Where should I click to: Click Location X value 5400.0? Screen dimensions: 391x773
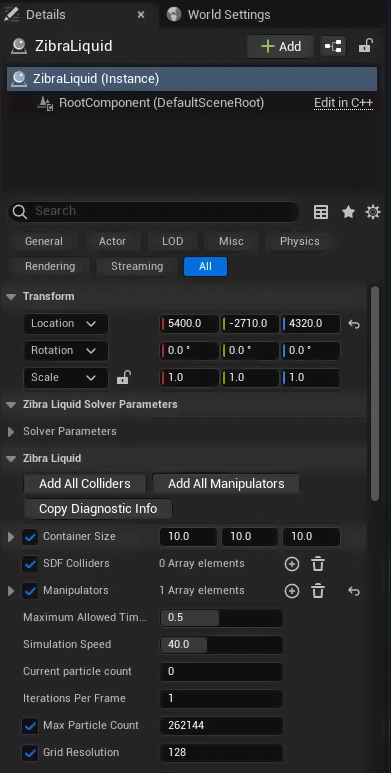189,324
